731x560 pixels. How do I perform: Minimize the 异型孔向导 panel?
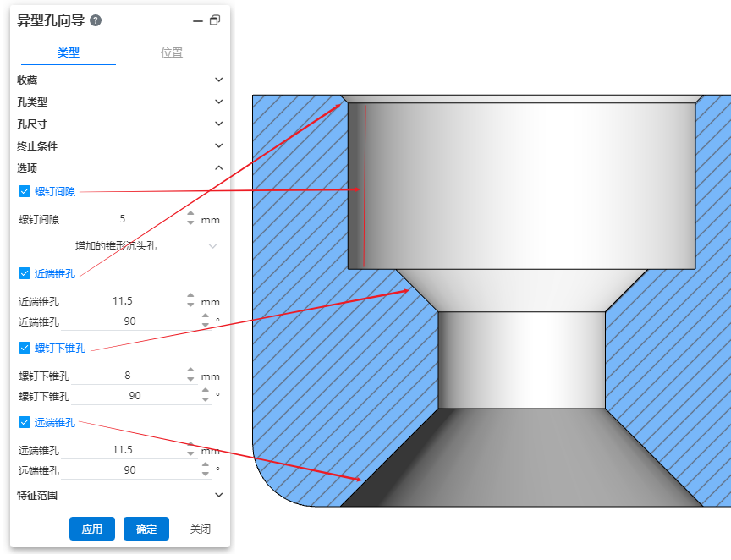[198, 21]
